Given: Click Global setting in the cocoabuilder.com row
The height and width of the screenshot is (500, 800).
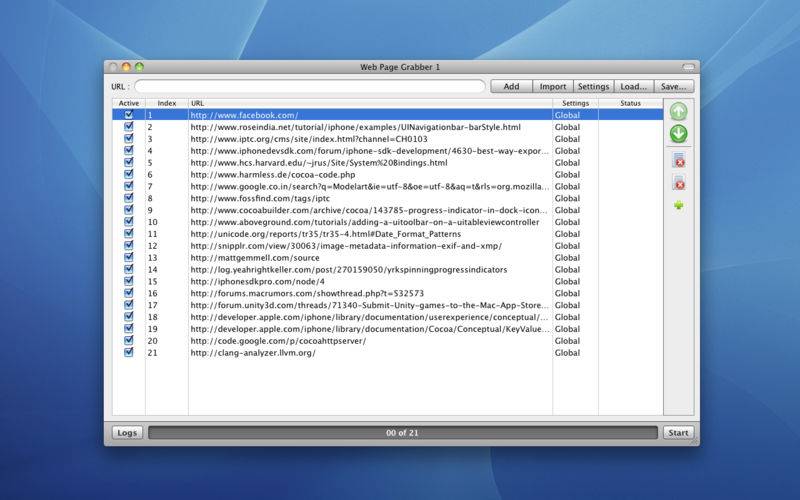Looking at the screenshot, I should (x=567, y=210).
